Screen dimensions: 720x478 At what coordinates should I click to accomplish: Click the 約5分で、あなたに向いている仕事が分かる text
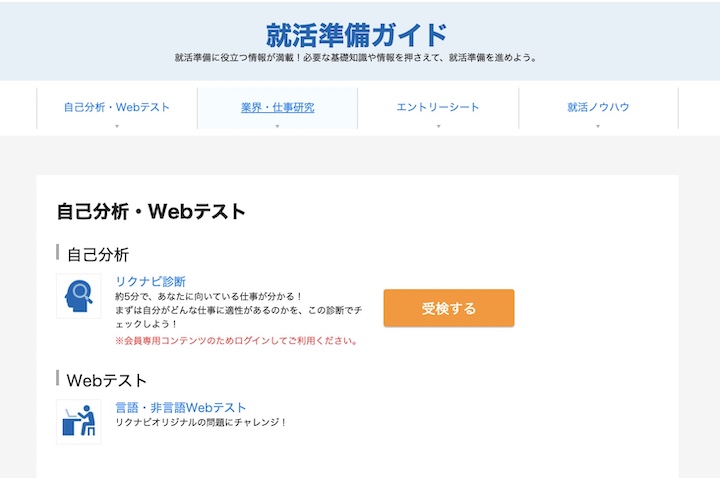pyautogui.click(x=209, y=297)
